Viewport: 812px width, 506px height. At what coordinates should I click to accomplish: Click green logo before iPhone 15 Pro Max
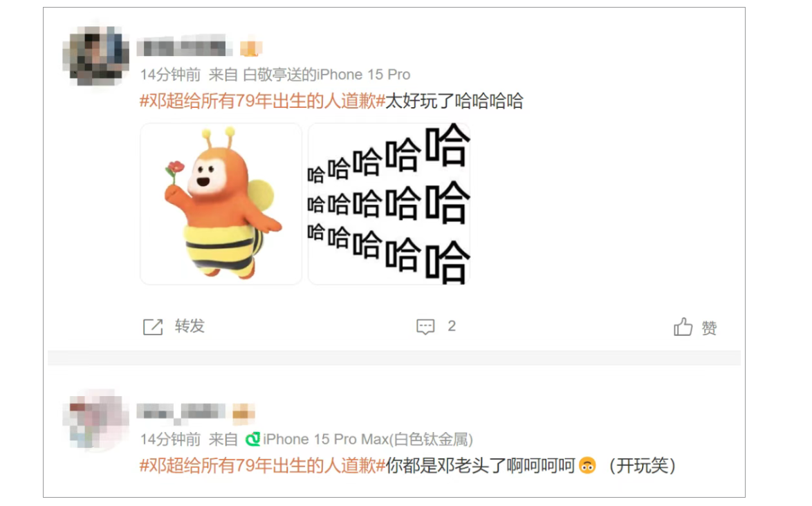252,439
